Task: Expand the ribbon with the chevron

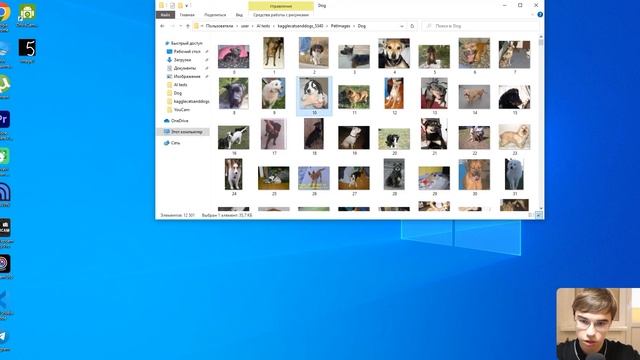Action: [532, 15]
